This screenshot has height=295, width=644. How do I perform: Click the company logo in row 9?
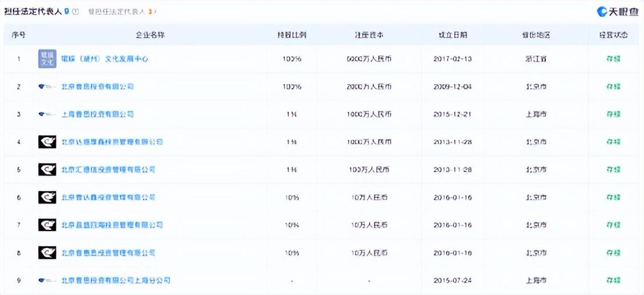47,280
